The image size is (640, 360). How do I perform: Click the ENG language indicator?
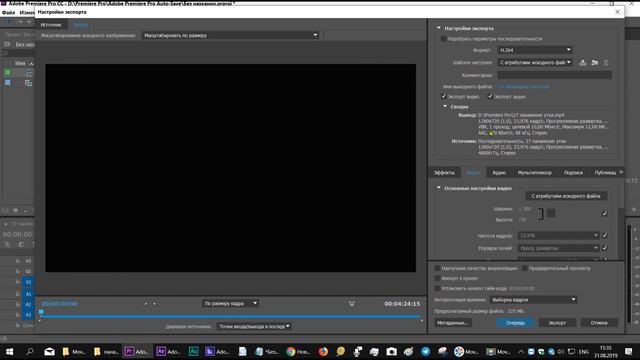[x=584, y=351]
